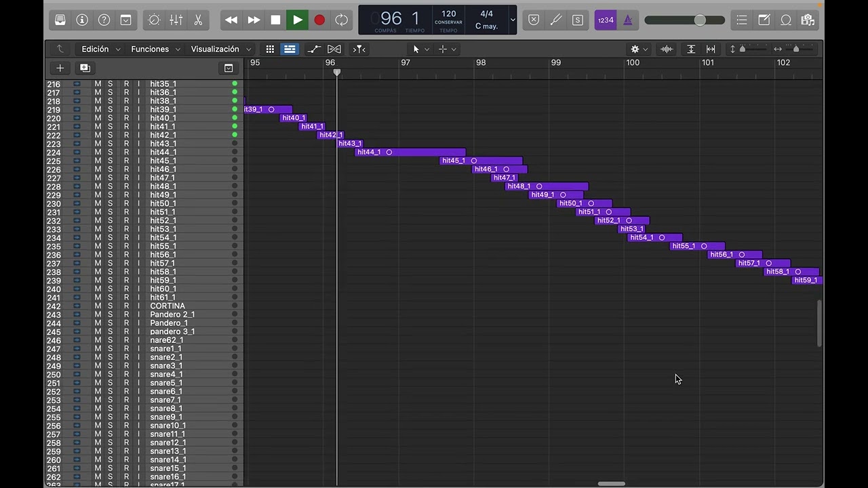The width and height of the screenshot is (868, 488).
Task: Toggle the toolbar display icon
Action: (125, 20)
